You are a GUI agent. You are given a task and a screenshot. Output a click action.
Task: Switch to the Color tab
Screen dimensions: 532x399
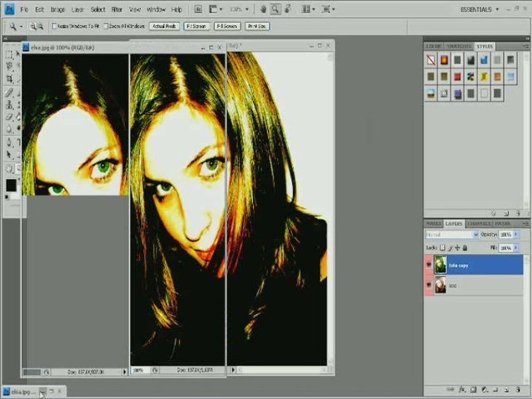click(433, 46)
